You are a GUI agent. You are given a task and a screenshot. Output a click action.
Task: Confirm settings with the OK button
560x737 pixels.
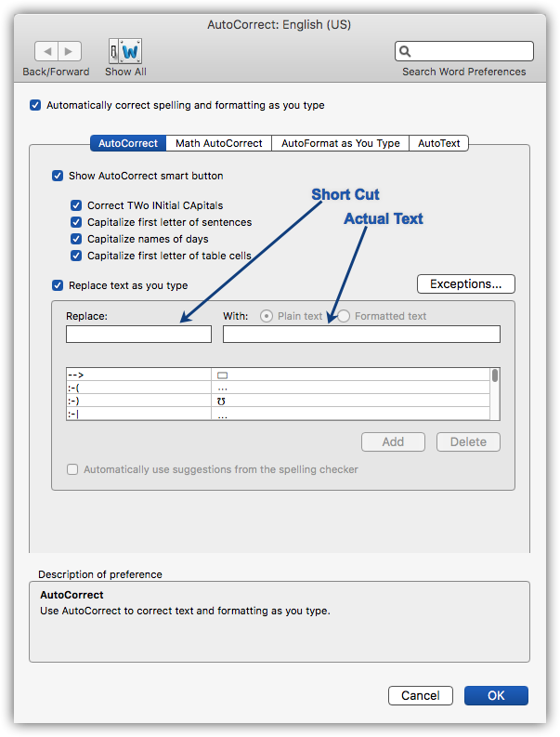coord(496,695)
